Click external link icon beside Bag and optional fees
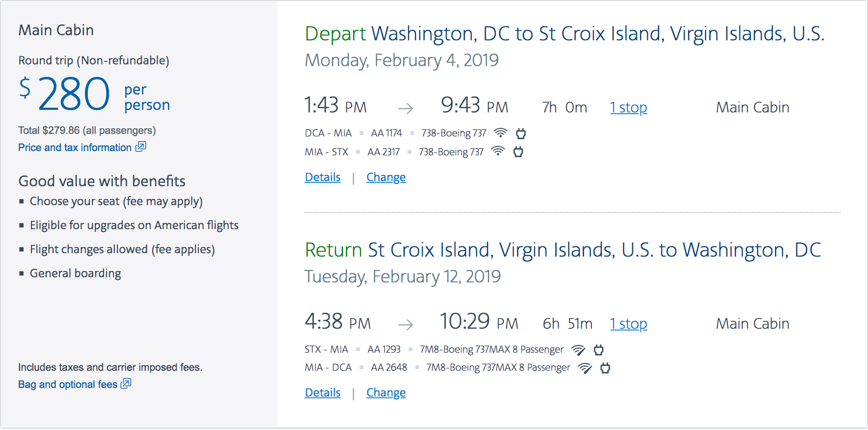The height and width of the screenshot is (430, 868). 126,384
